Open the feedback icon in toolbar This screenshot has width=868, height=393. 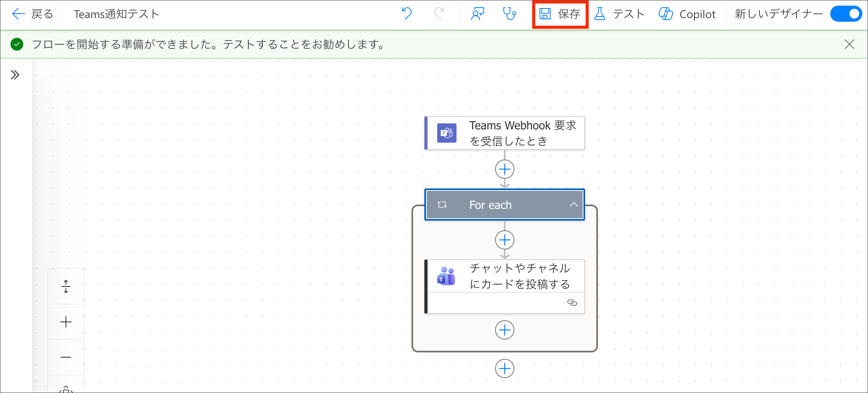click(477, 14)
